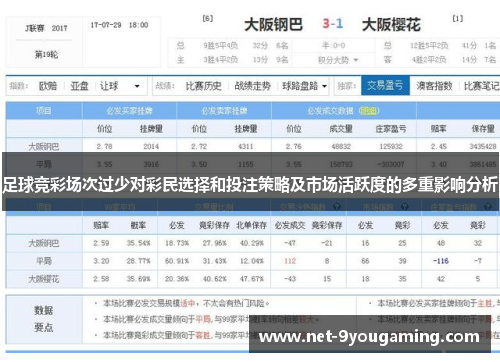This screenshot has width=500, height=362.
Task: Select the highlighted 交易盈亏 tab
Action: click(385, 86)
